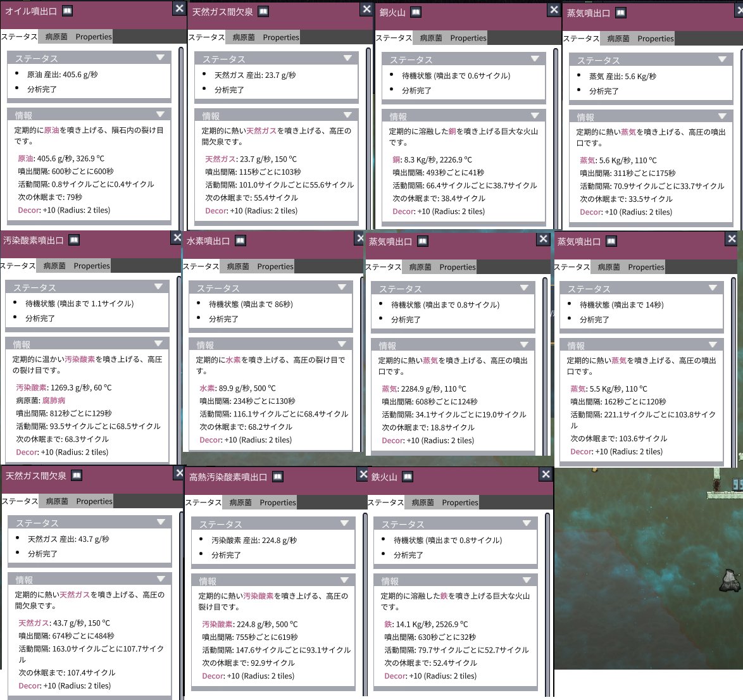Image resolution: width=743 pixels, height=700 pixels.
Task: Click scrollbar of オイル噴出口 panel
Action: [x=180, y=137]
